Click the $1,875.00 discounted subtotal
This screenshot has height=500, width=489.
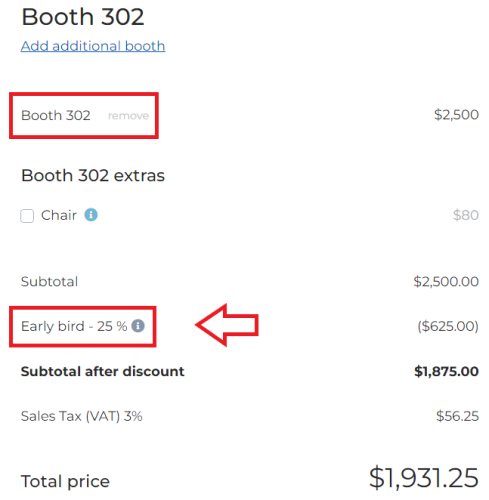(446, 371)
